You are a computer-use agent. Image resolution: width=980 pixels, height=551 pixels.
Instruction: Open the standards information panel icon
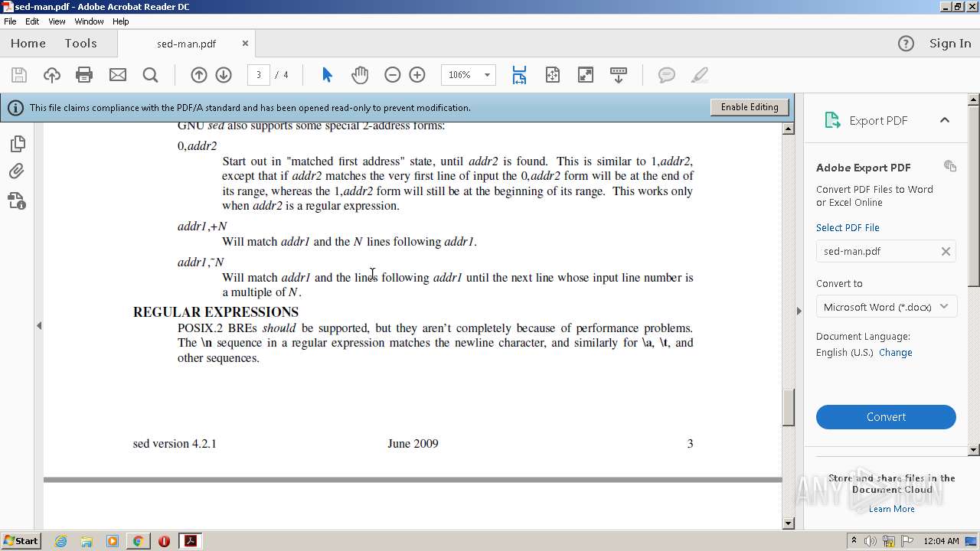(x=17, y=201)
